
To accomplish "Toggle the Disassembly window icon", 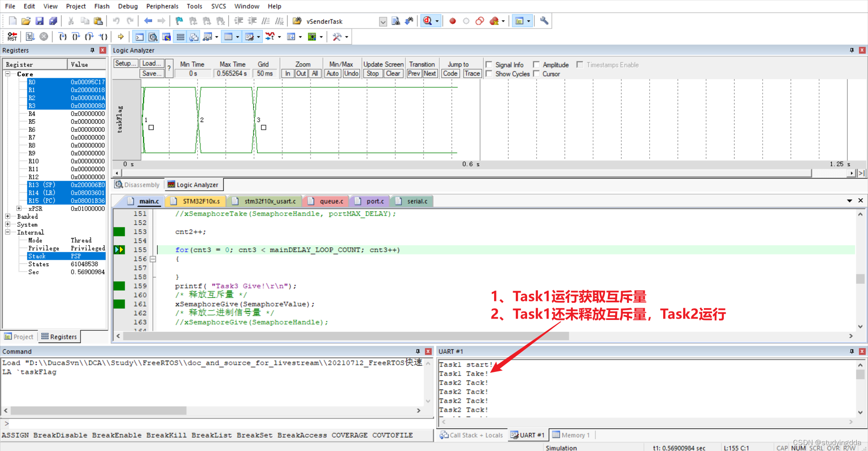I will pos(153,37).
